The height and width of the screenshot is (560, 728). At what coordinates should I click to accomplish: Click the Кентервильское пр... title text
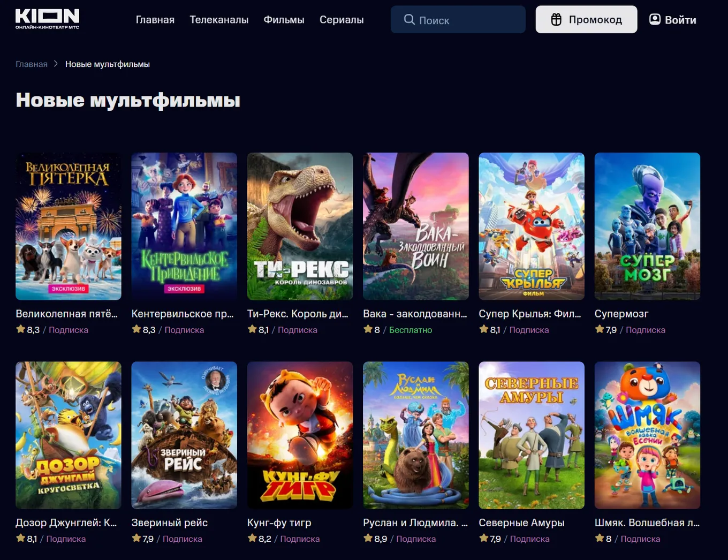[x=183, y=314]
